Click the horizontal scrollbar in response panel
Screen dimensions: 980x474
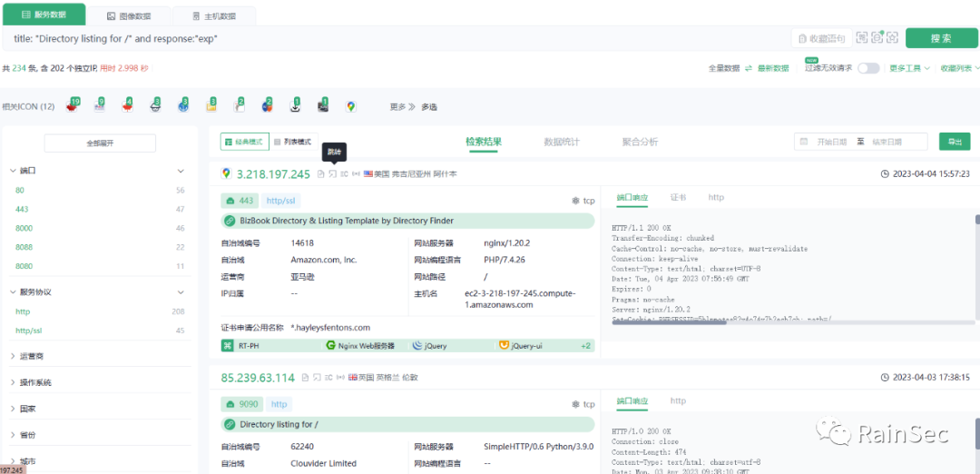[x=667, y=322]
